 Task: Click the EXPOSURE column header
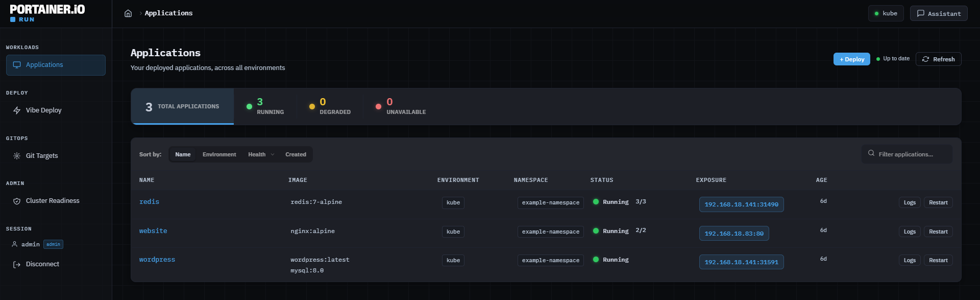pyautogui.click(x=711, y=180)
